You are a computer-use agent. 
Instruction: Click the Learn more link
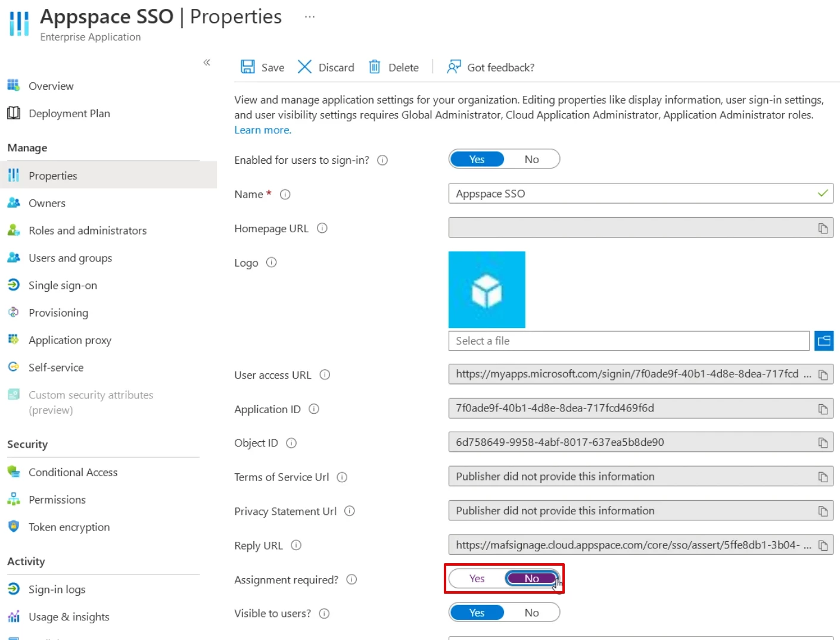263,130
